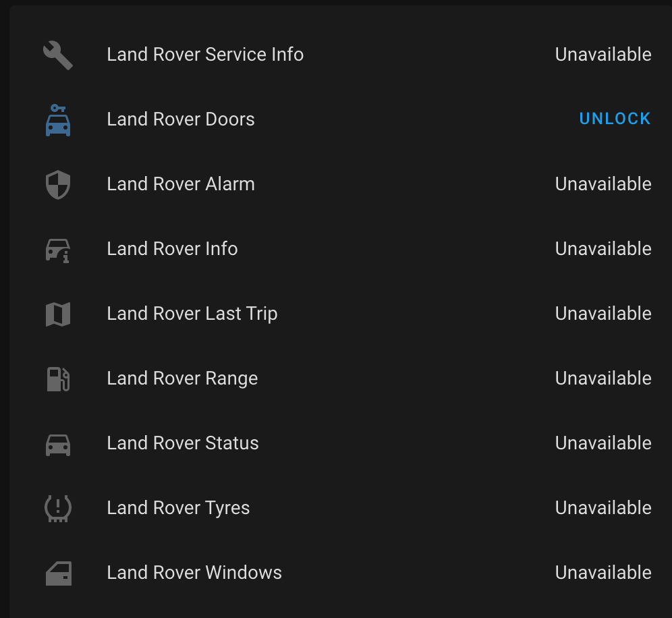Select the blue car key icon for Doors

pos(57,119)
